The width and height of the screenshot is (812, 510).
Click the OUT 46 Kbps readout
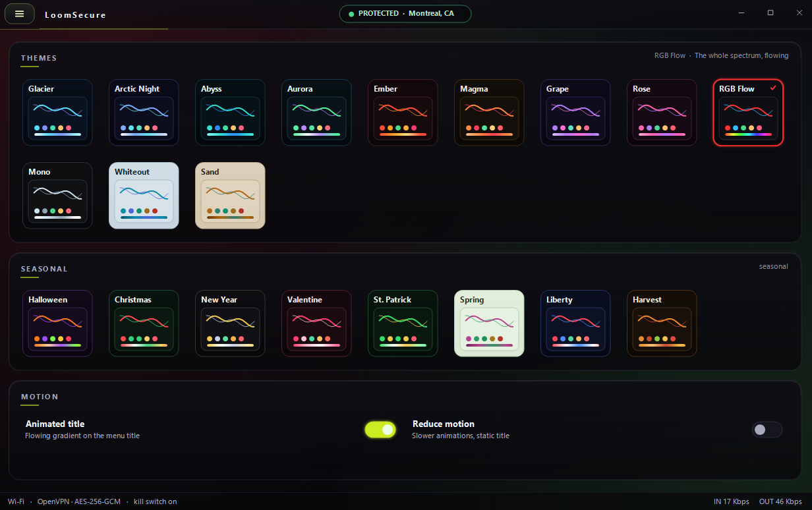pyautogui.click(x=780, y=501)
